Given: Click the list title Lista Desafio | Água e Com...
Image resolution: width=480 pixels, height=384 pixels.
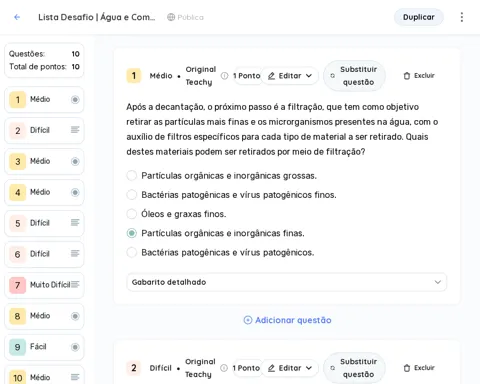Looking at the screenshot, I should [97, 17].
